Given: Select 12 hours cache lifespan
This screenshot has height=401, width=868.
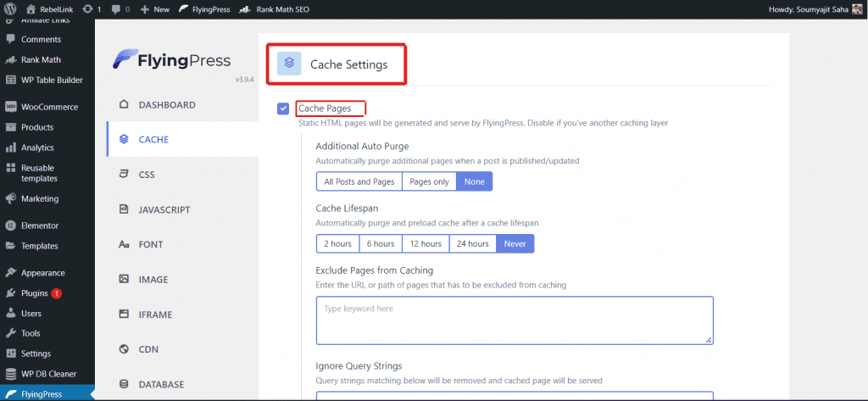Looking at the screenshot, I should [x=425, y=243].
